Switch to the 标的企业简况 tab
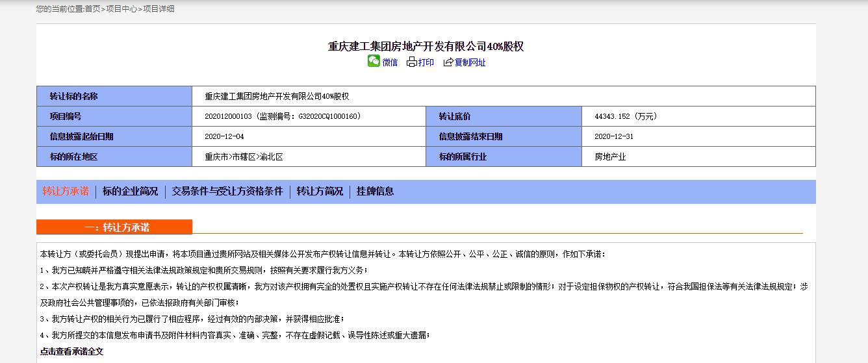The height and width of the screenshot is (363, 868). point(130,192)
